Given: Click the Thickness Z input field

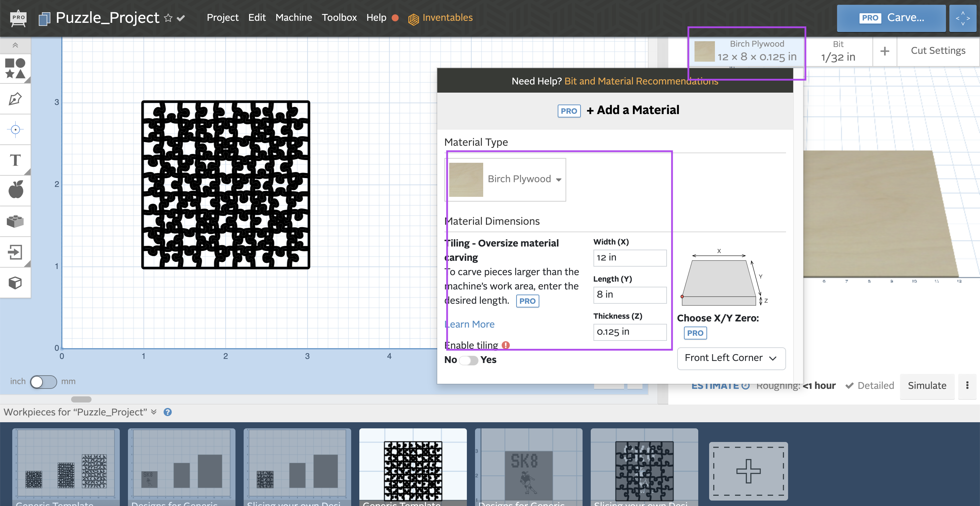Looking at the screenshot, I should coord(629,331).
